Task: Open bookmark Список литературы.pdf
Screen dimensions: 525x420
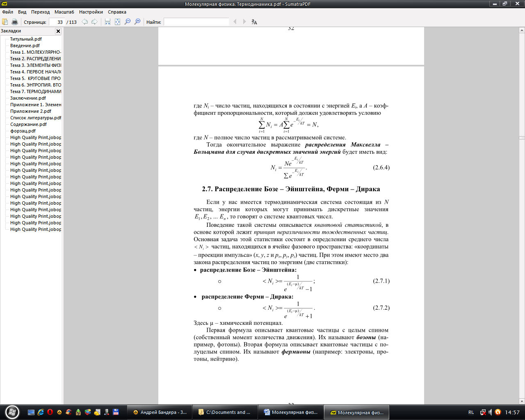Action: pos(35,118)
